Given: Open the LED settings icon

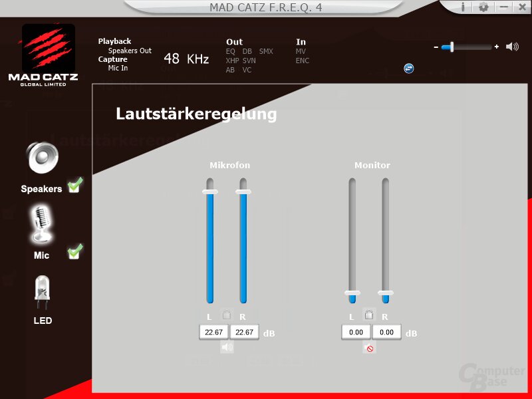Looking at the screenshot, I should [43, 293].
